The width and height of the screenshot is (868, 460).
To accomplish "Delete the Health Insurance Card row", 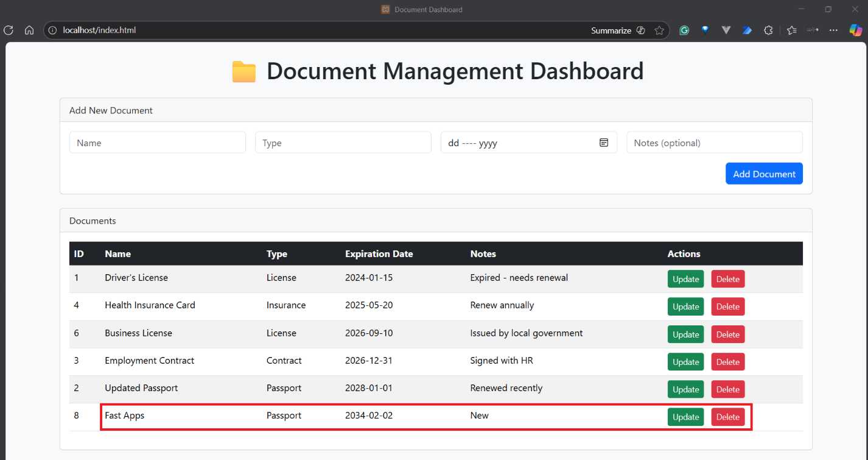I will 728,306.
